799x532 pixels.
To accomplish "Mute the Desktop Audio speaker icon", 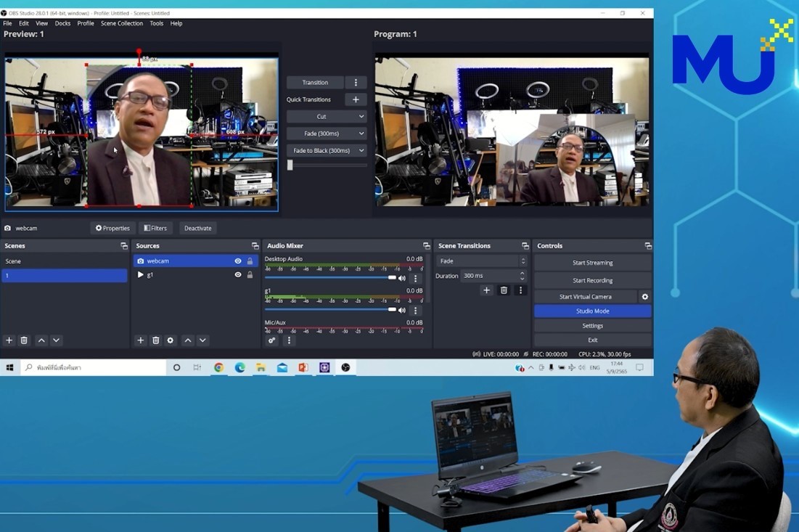I will click(402, 278).
